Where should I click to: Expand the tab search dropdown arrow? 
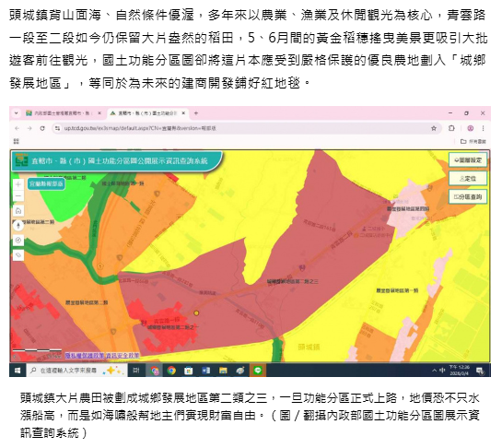click(16, 113)
